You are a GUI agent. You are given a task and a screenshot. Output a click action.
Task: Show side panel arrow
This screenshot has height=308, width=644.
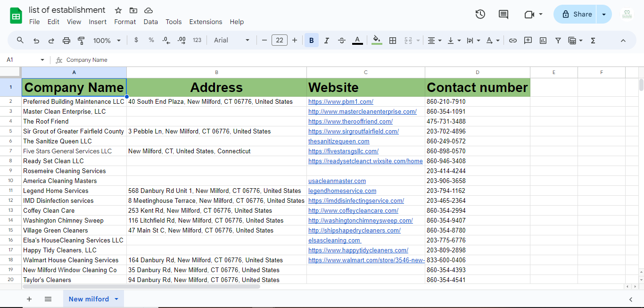tap(631, 299)
